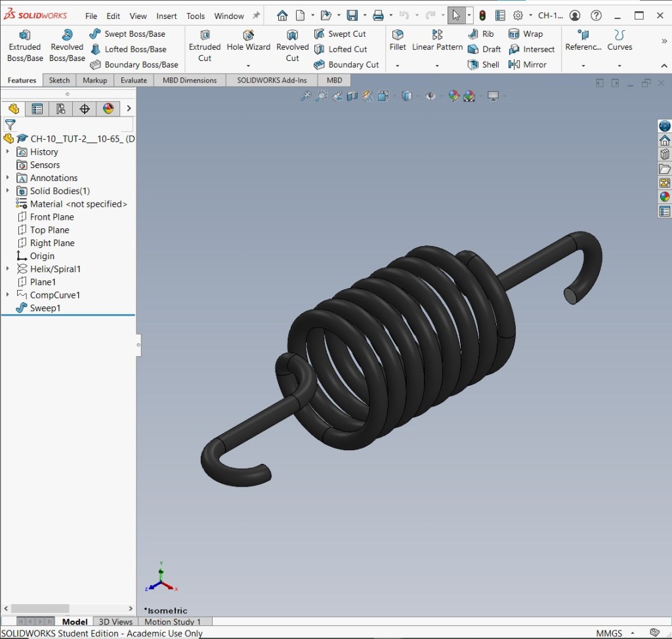The height and width of the screenshot is (639, 672).
Task: Pin the menu bar pushpin
Action: tap(256, 16)
